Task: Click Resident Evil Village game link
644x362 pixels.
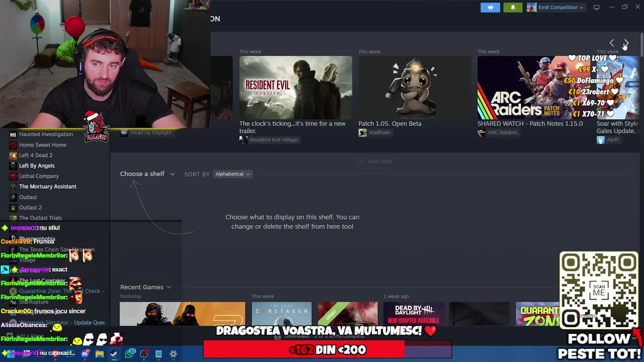Action: [274, 140]
